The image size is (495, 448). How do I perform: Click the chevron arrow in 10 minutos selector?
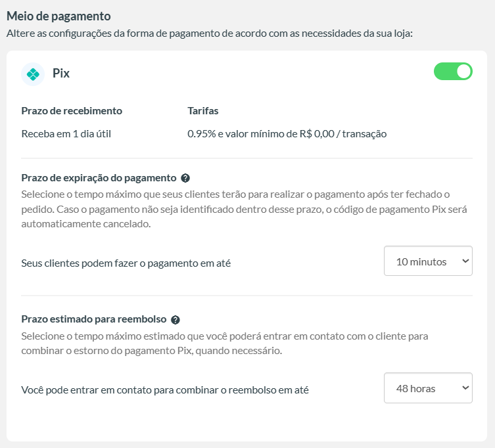(x=465, y=261)
